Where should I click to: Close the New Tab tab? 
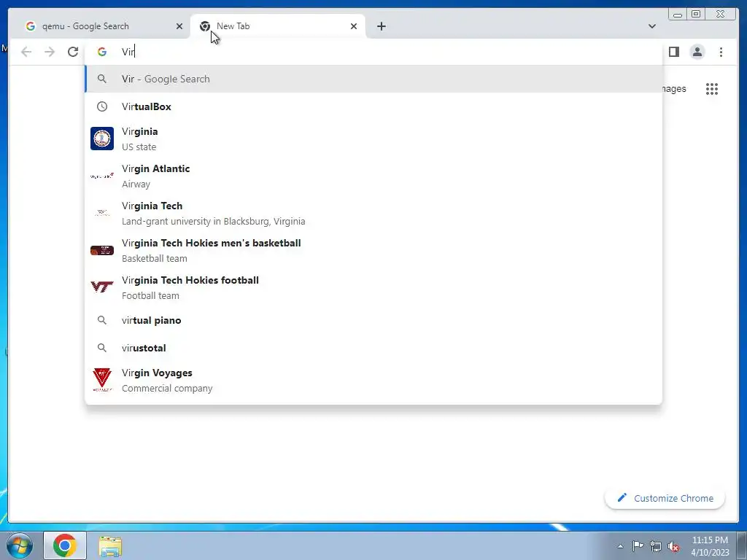(x=354, y=26)
